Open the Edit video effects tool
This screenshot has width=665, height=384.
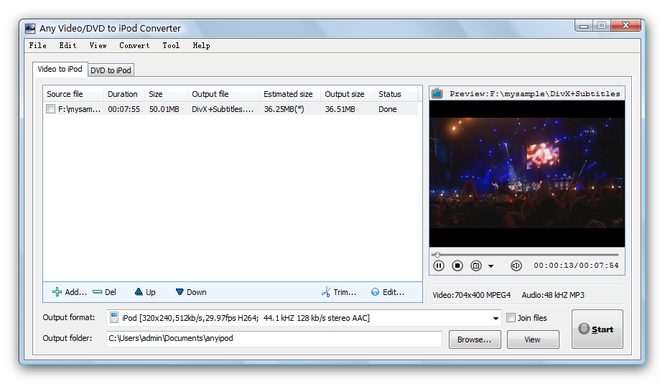tap(388, 292)
